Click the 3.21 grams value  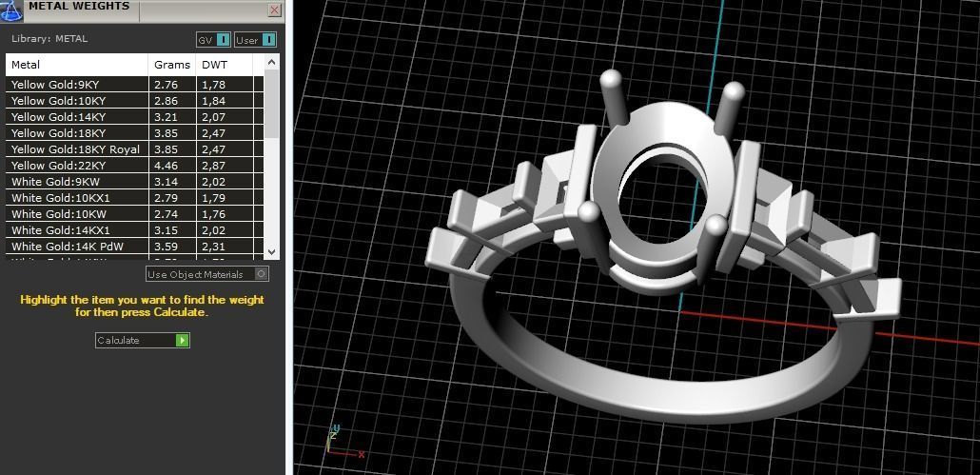point(166,117)
